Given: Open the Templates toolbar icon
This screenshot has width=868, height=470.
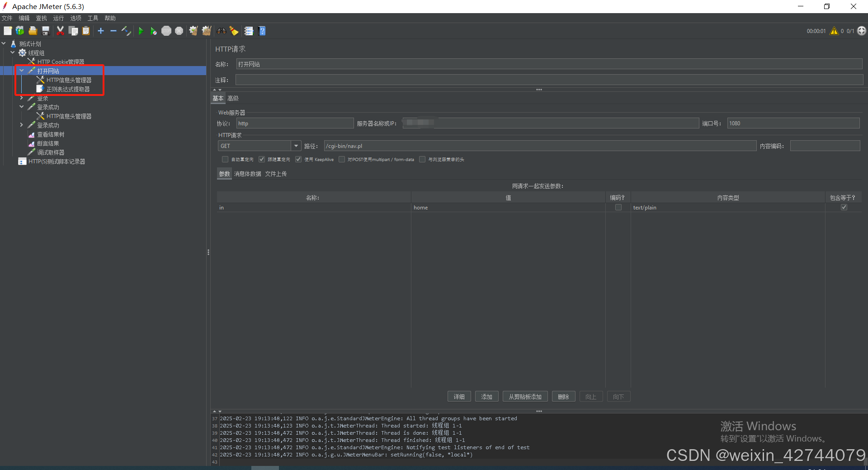Looking at the screenshot, I should click(20, 31).
